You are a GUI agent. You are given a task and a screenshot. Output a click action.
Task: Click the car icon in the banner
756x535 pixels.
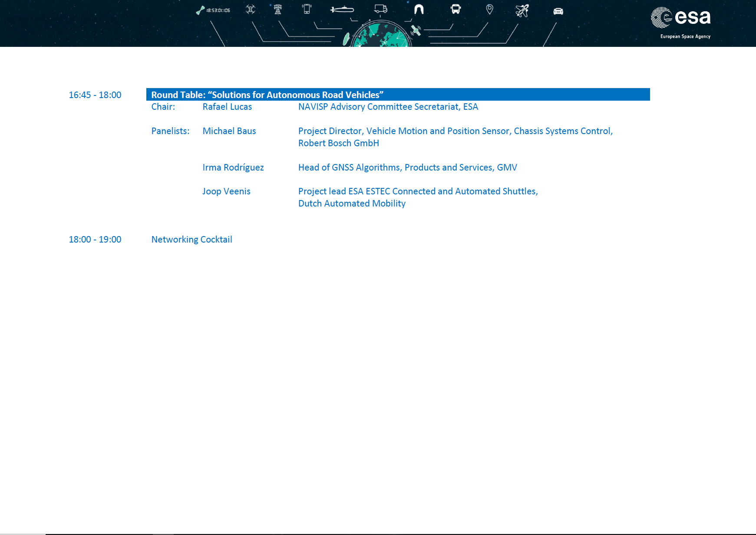coord(558,11)
